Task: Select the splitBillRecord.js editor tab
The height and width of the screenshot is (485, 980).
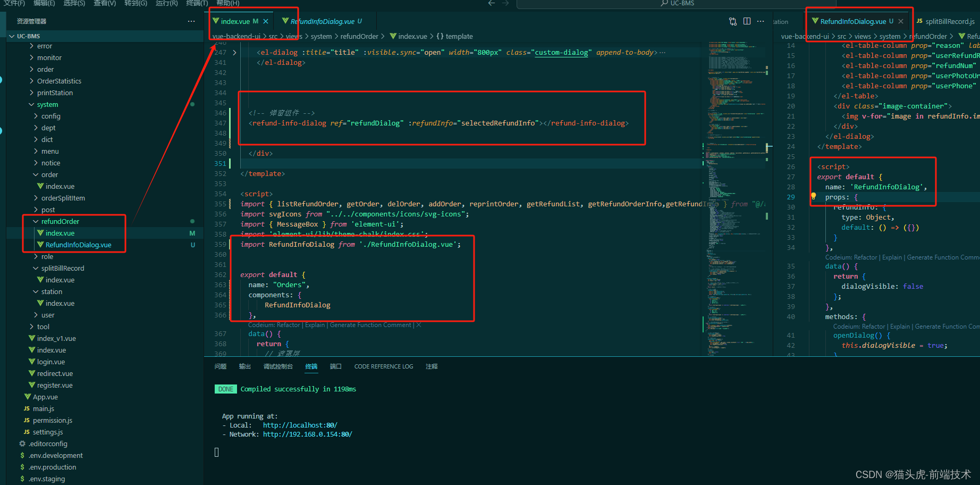Action: 945,21
